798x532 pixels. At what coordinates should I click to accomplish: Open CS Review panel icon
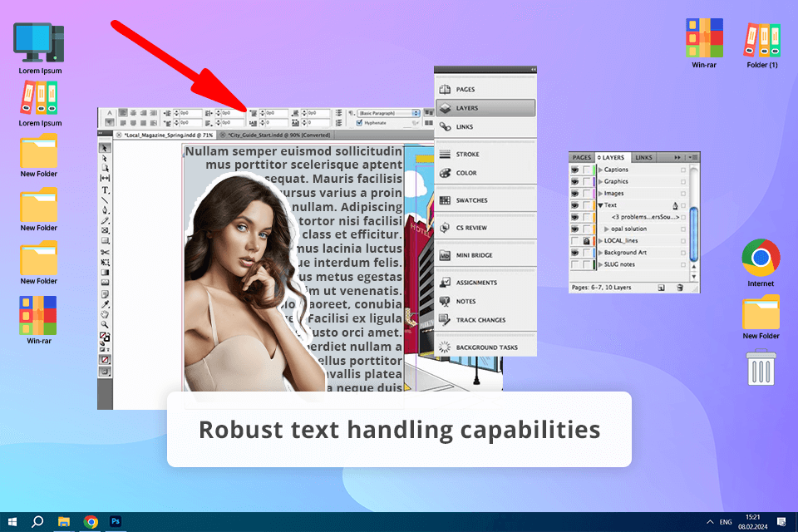(x=445, y=228)
